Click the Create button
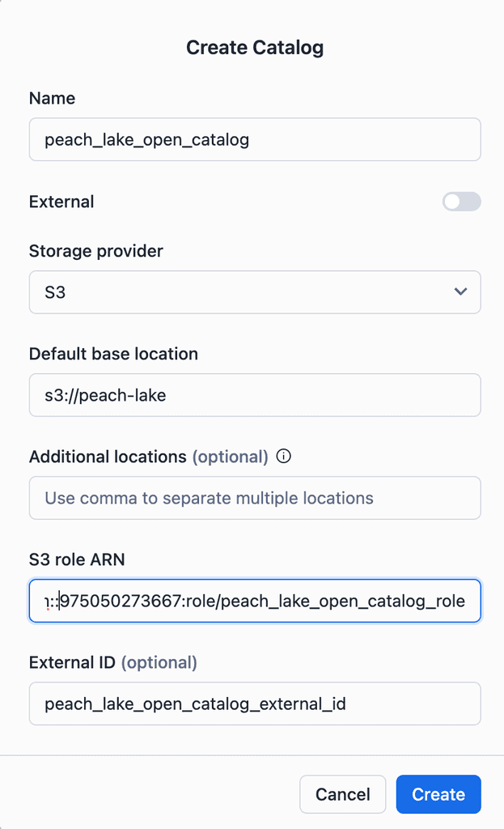This screenshot has height=829, width=504. [438, 794]
